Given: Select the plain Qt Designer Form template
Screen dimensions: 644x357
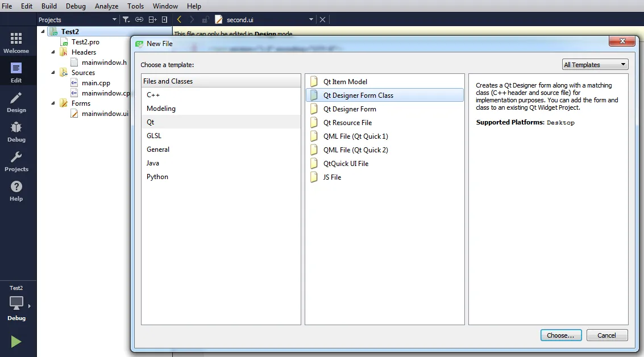Looking at the screenshot, I should (384, 109).
